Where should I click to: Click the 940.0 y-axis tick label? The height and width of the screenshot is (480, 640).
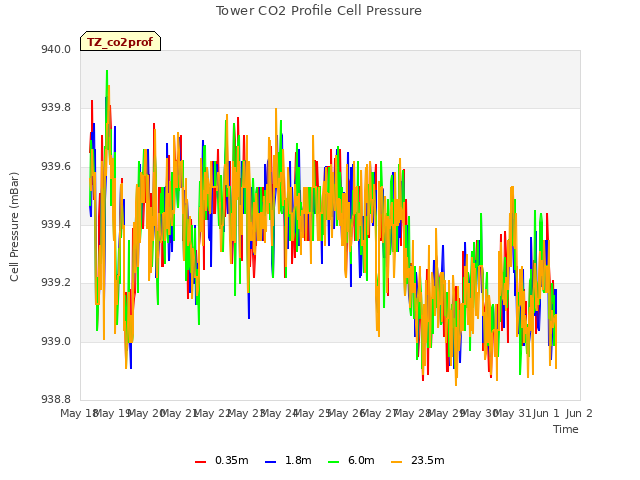56,49
